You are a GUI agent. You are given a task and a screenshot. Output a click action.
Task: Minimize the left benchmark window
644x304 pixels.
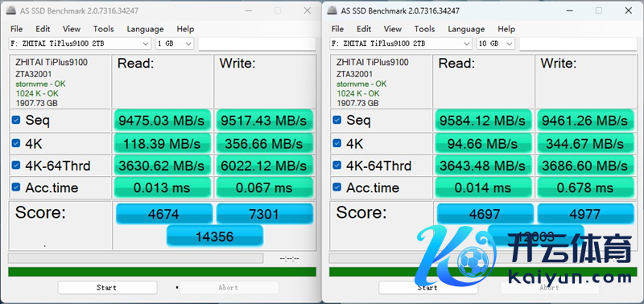[x=248, y=10]
